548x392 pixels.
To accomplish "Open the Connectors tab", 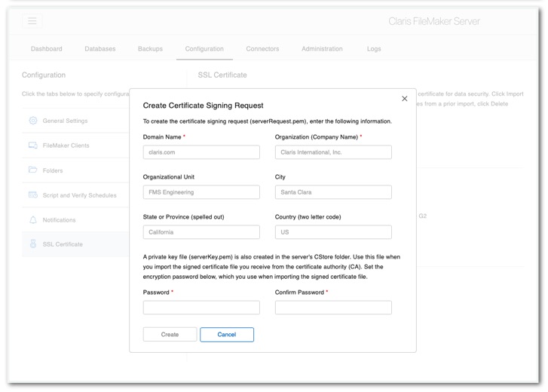I will tap(262, 49).
